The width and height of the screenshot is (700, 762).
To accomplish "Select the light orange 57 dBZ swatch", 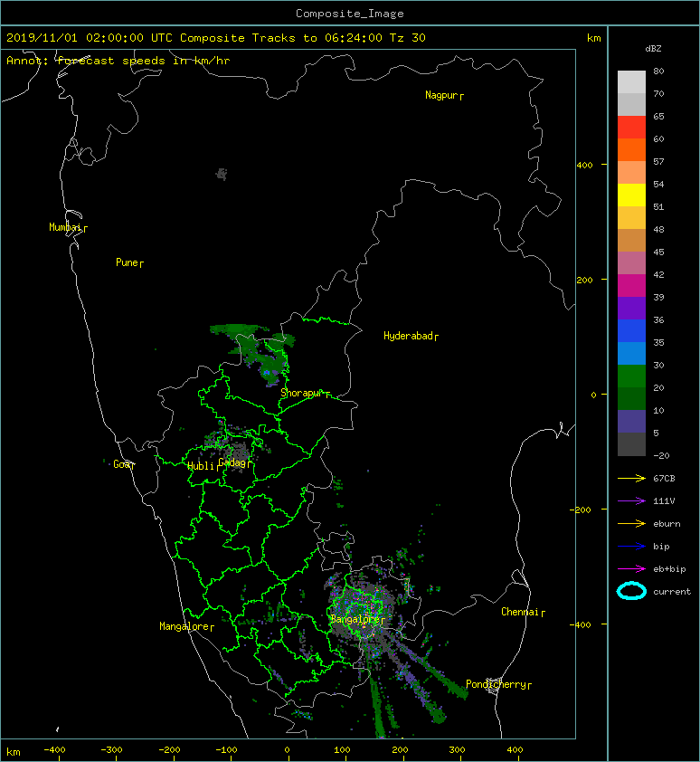I will 631,172.
